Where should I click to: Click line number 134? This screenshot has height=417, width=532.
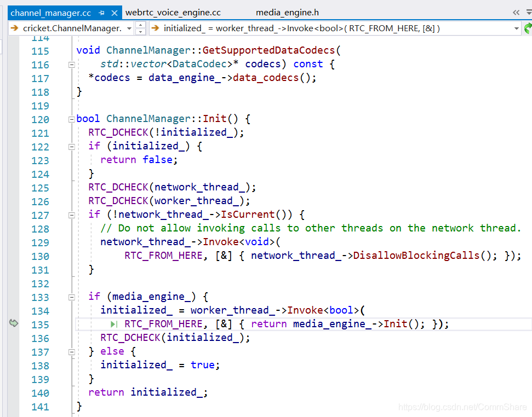(x=41, y=311)
